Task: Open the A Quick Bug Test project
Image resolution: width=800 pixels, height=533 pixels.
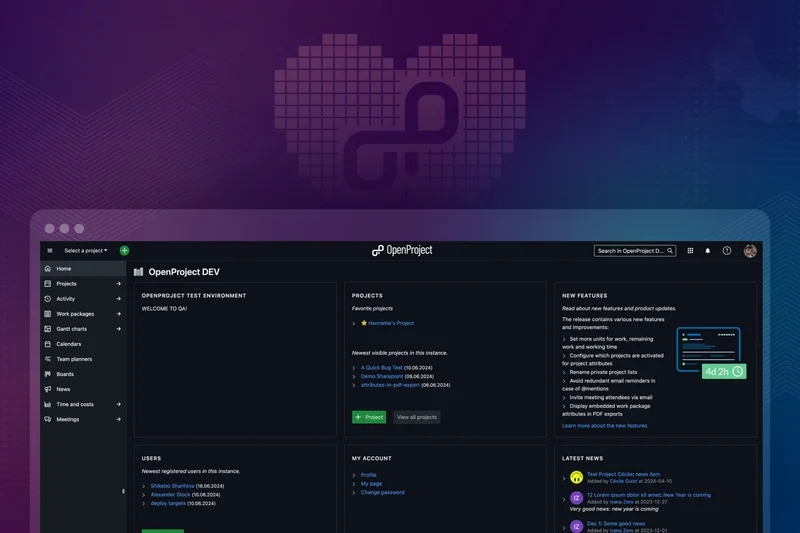Action: (x=382, y=368)
